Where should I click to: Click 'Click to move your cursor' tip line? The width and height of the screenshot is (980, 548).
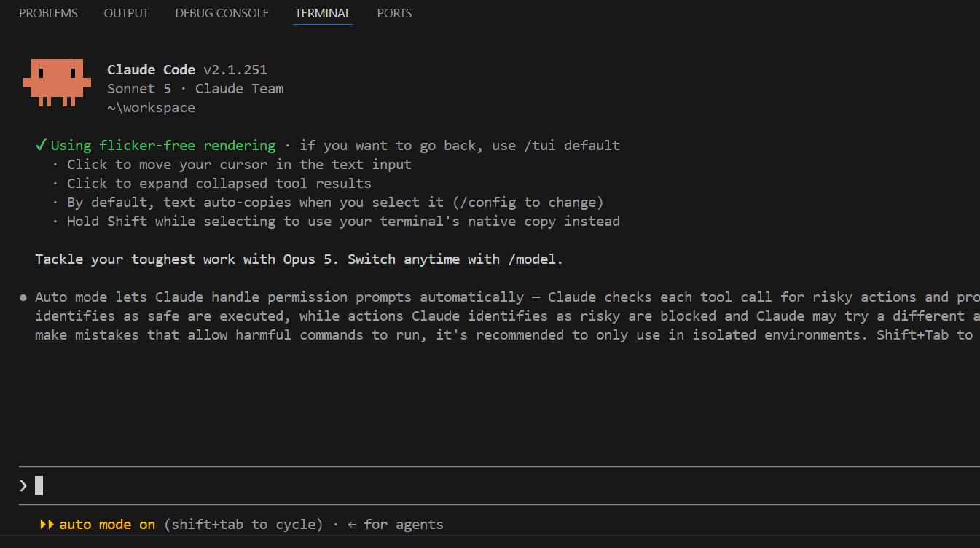coord(239,165)
